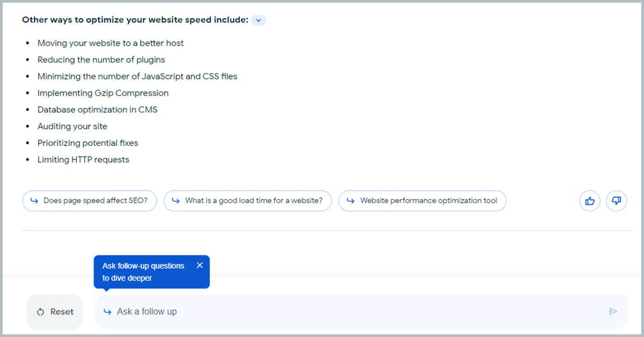Screen dimensions: 644x337
Task: Click the thumbs up feedback icon
Action: point(590,201)
